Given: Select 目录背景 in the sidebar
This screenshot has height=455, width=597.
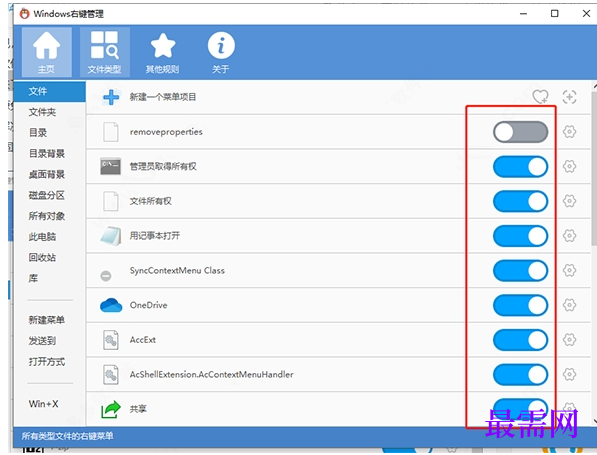Looking at the screenshot, I should [x=47, y=154].
